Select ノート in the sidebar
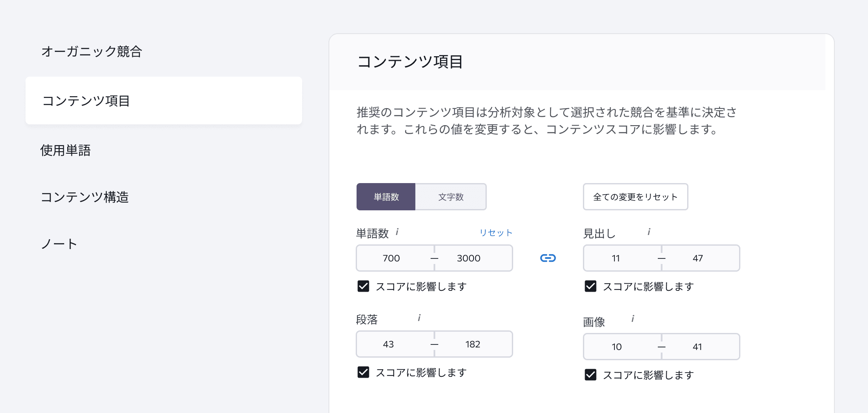This screenshot has width=868, height=413. click(58, 244)
